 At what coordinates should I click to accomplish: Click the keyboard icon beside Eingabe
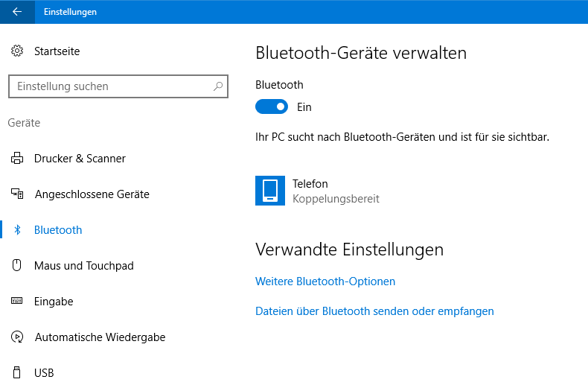pos(17,302)
